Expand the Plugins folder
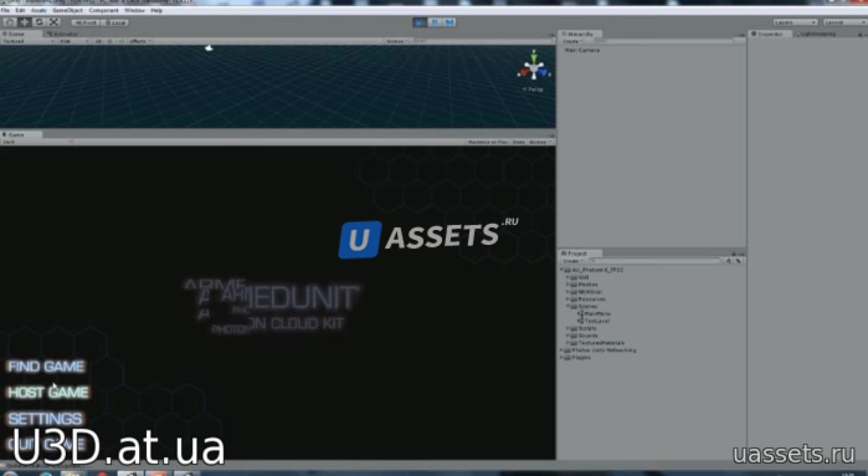868x476 pixels. tap(561, 357)
